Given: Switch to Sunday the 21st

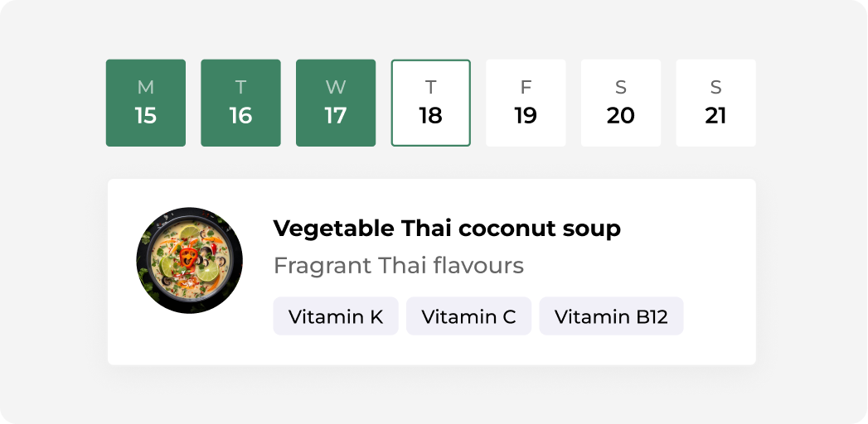Looking at the screenshot, I should [715, 103].
